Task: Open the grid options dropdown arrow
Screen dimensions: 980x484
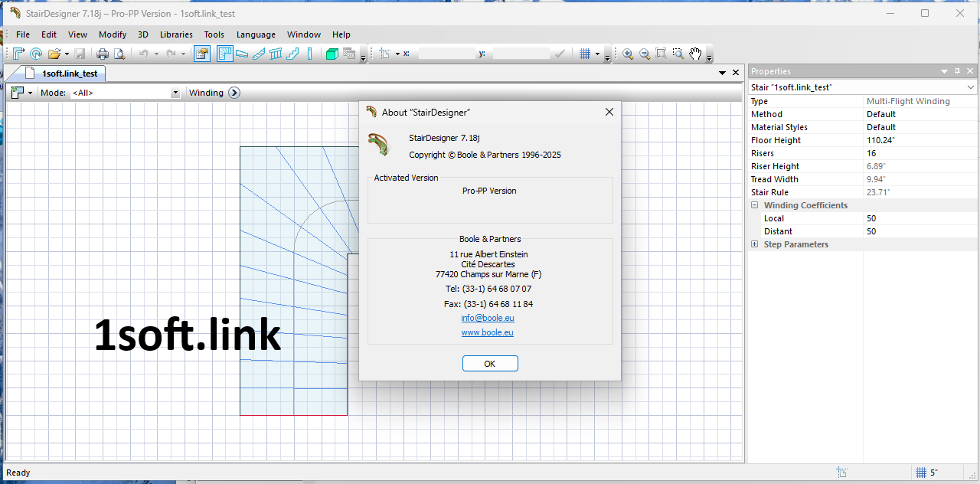Action: (597, 54)
